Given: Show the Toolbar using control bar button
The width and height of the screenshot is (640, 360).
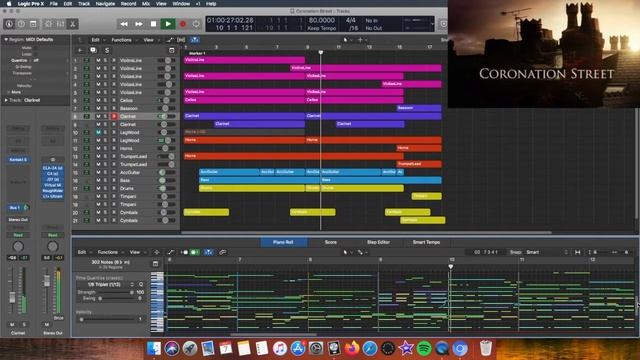Looking at the screenshot, I should [x=33, y=24].
